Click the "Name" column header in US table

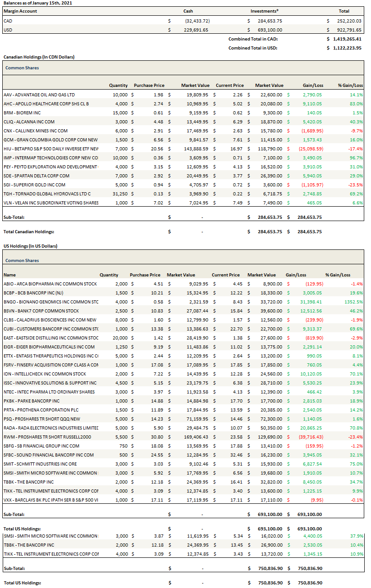tap(9, 275)
